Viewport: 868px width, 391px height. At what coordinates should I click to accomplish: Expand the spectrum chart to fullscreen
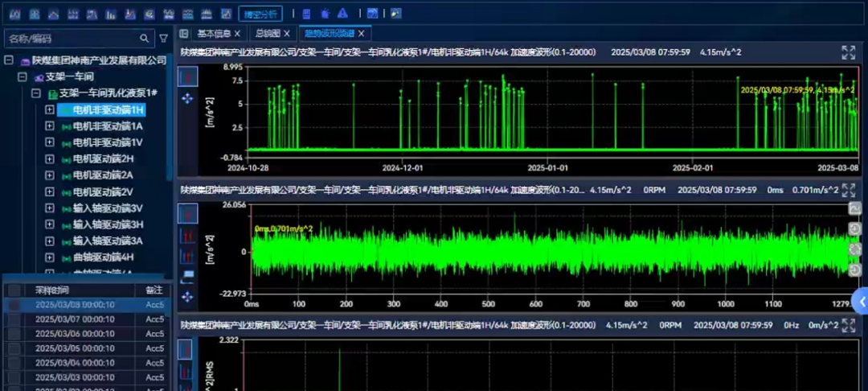[x=848, y=325]
